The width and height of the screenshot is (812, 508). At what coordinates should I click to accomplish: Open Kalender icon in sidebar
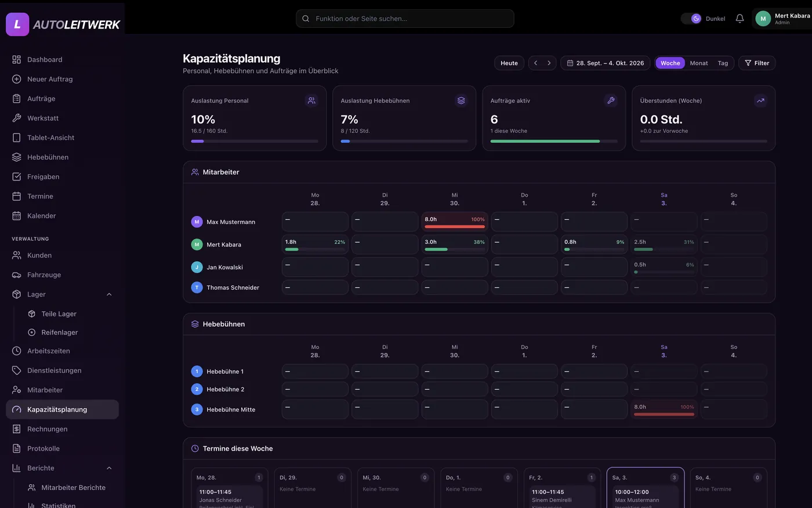coord(17,215)
